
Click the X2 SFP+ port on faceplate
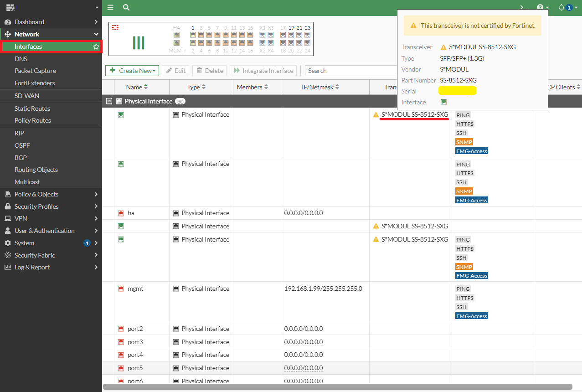[x=263, y=43]
